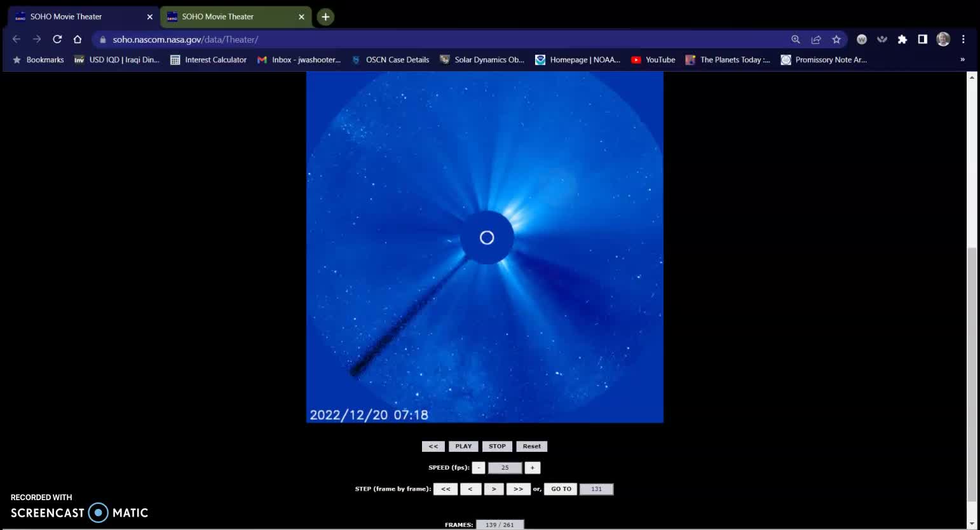Open Promissory Note bookmark
The height and width of the screenshot is (530, 980).
[x=824, y=60]
